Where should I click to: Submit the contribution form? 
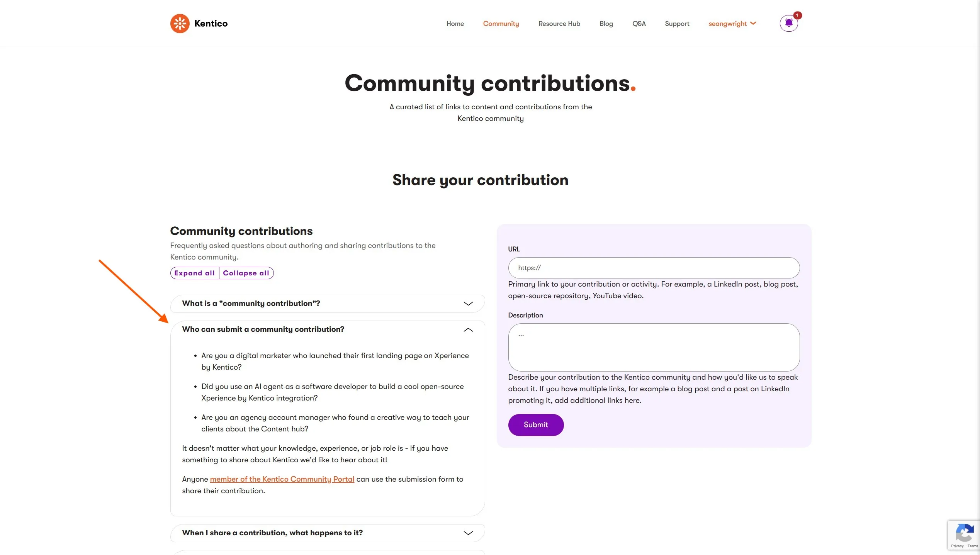(536, 425)
